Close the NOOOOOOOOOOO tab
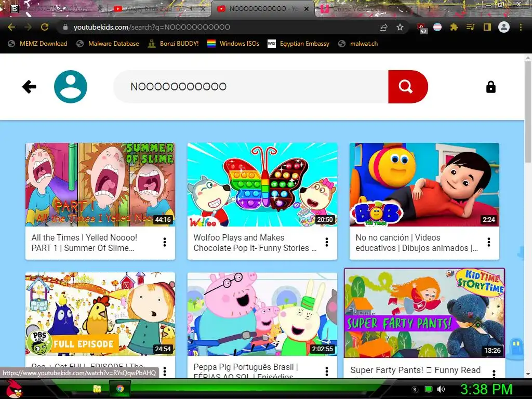The image size is (532, 399). 307,9
